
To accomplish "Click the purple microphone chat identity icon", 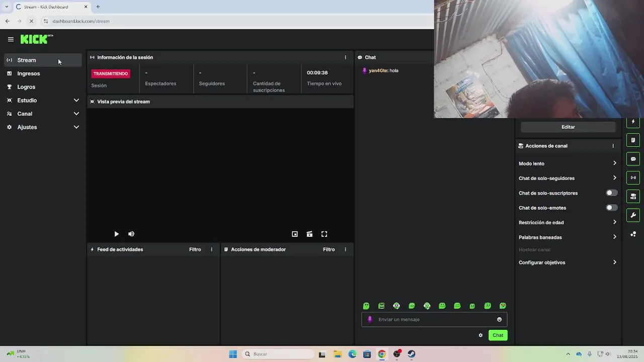I will click(x=370, y=319).
